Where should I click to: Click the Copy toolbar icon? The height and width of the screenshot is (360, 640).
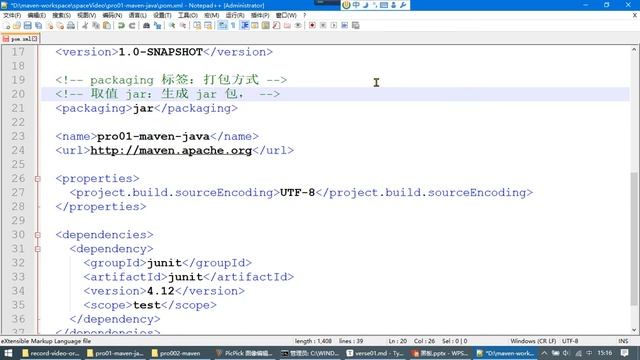pos(96,25)
